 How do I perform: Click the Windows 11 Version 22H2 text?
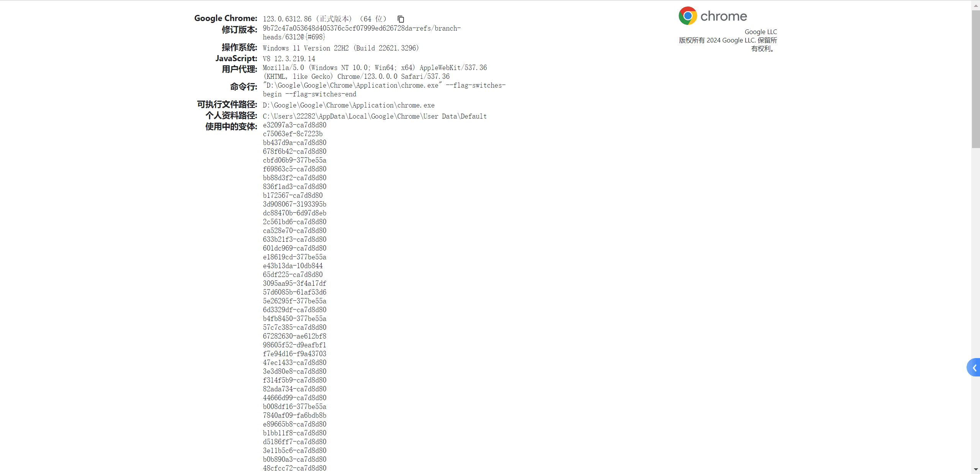341,48
